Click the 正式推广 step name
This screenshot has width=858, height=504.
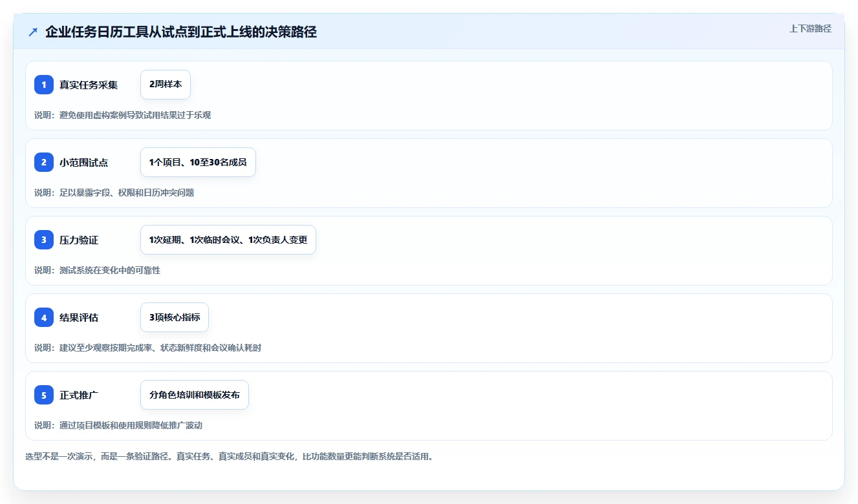(x=79, y=395)
